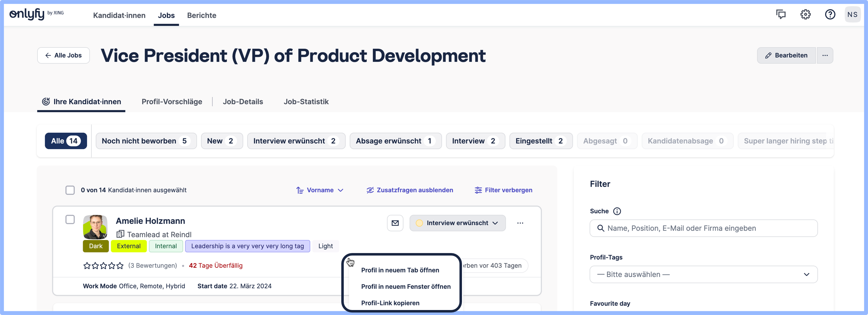Open Amelie Holzmann's three-dot menu

click(x=520, y=223)
